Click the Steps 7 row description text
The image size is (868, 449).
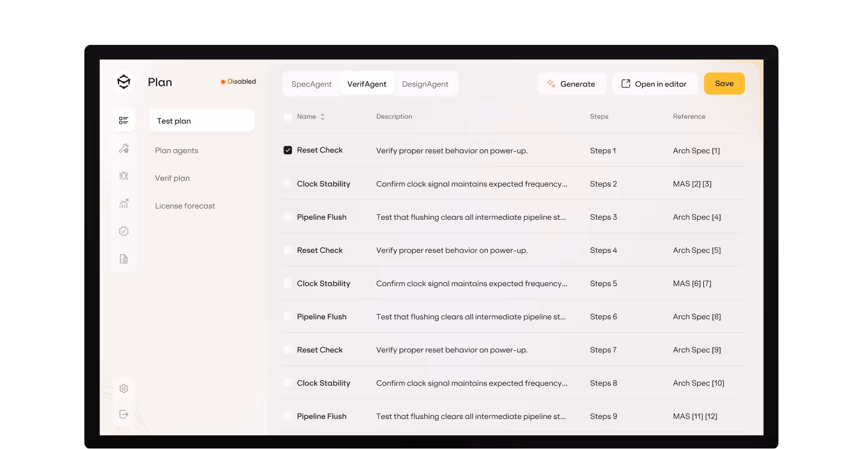coord(452,350)
